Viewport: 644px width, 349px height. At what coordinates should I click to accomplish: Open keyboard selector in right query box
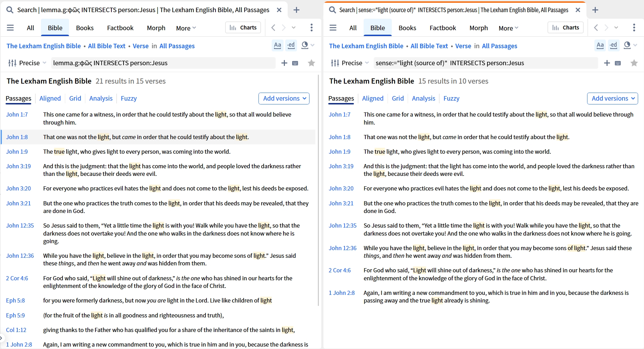(618, 63)
